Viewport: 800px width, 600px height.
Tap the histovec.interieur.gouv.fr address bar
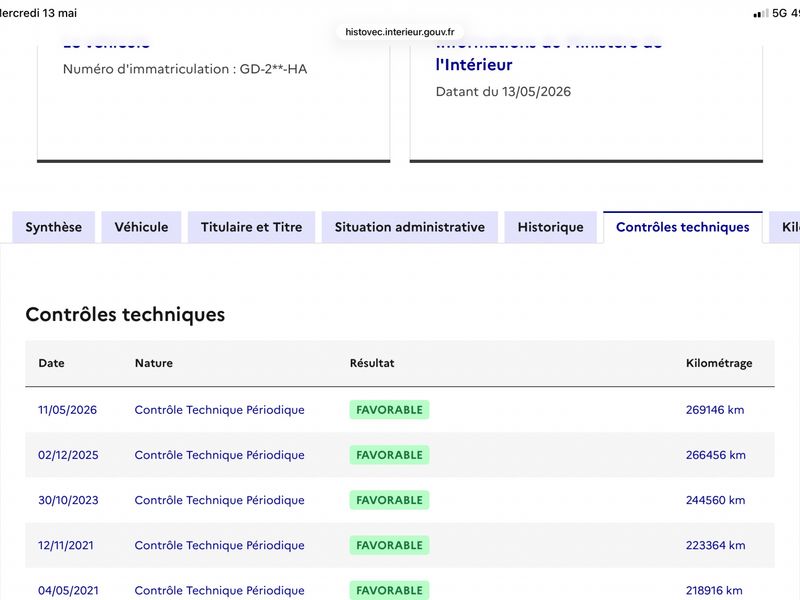click(399, 32)
